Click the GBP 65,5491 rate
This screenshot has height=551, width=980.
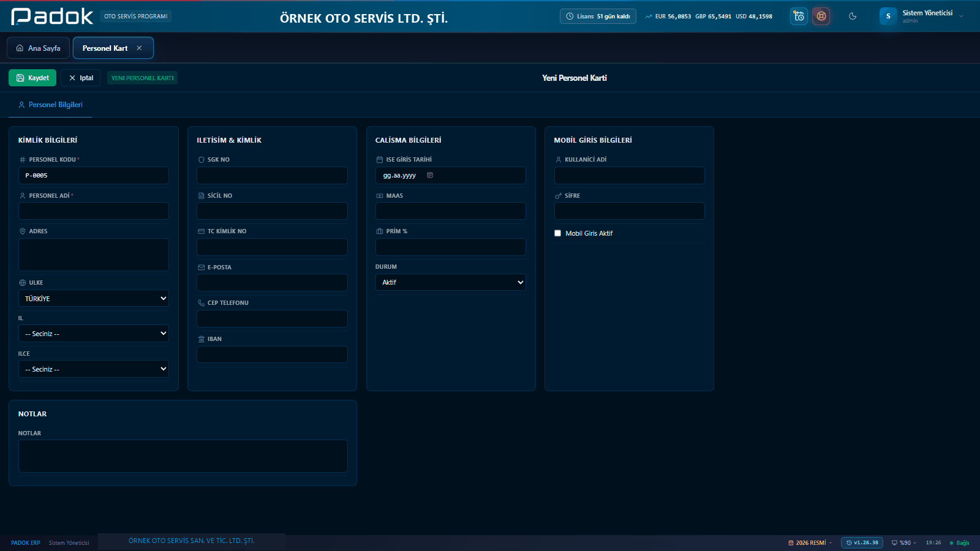pos(713,17)
